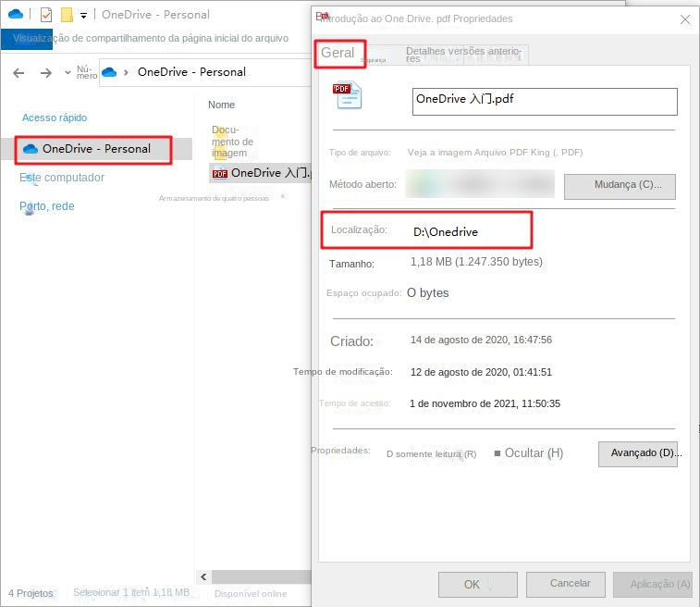Go back with the left arrow button
Viewport: 700px width, 607px height.
click(x=18, y=72)
